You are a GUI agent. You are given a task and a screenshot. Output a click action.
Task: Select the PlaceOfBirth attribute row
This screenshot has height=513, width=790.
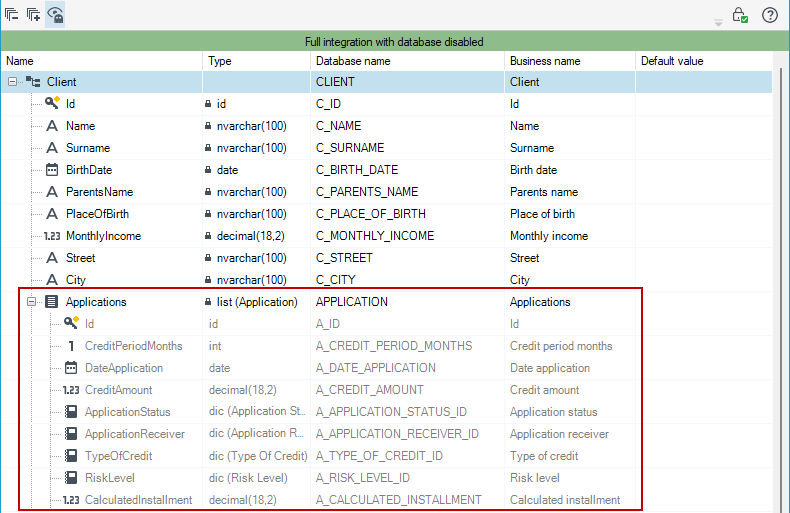coord(386,214)
